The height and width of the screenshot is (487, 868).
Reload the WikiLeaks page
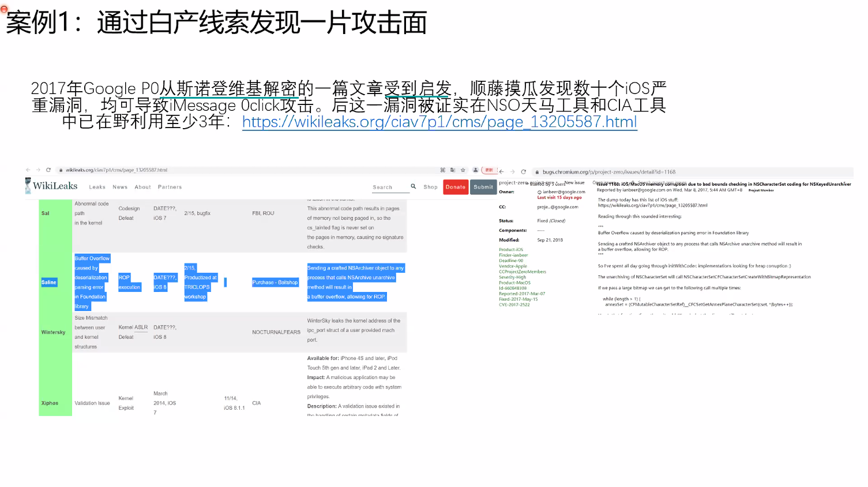pyautogui.click(x=48, y=170)
